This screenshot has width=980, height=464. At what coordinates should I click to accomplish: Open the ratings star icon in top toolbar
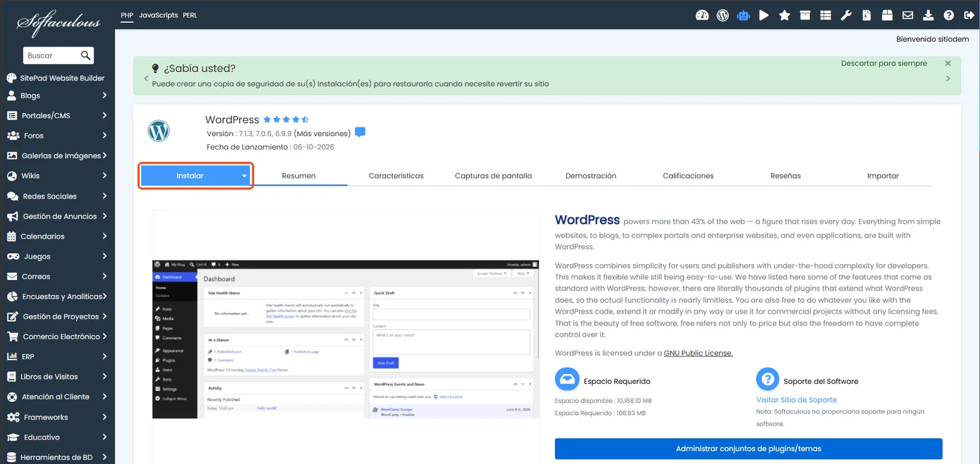click(x=785, y=15)
